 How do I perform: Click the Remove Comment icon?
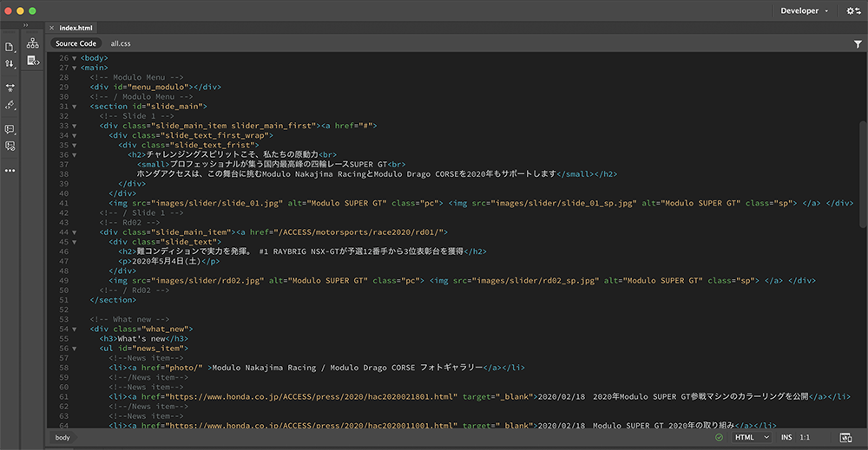10,146
